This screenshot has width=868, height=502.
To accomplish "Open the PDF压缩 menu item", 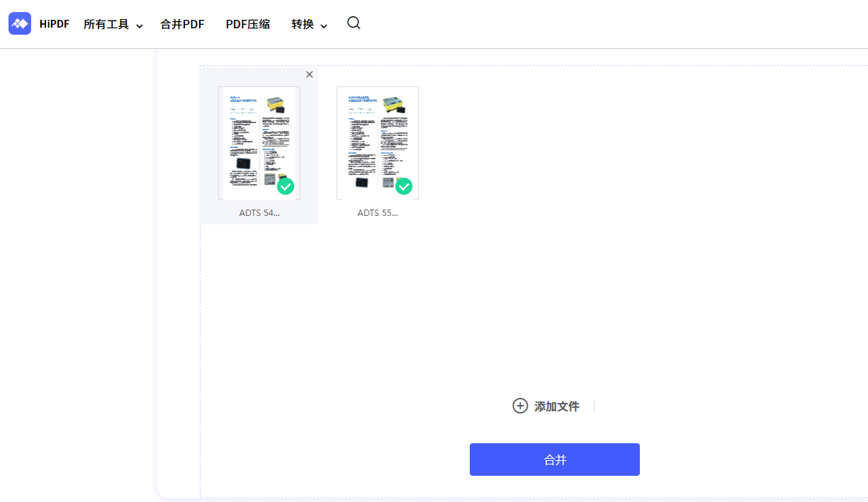I will point(248,23).
